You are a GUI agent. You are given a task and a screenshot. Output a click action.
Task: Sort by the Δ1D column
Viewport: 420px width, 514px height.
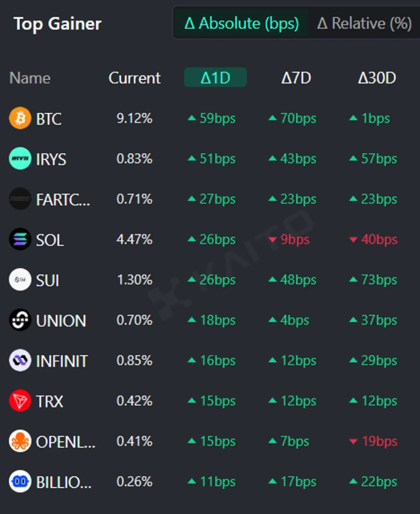coord(215,78)
